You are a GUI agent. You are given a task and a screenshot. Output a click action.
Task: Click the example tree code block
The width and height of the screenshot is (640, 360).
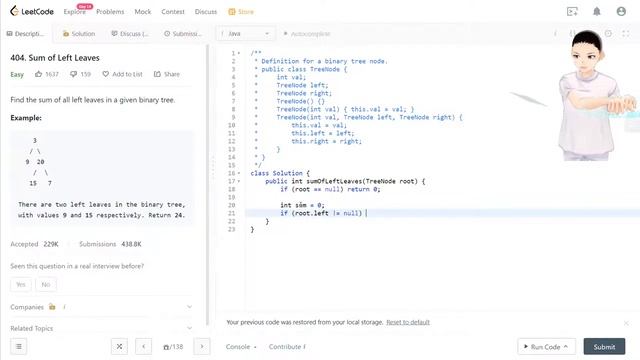(x=102, y=178)
